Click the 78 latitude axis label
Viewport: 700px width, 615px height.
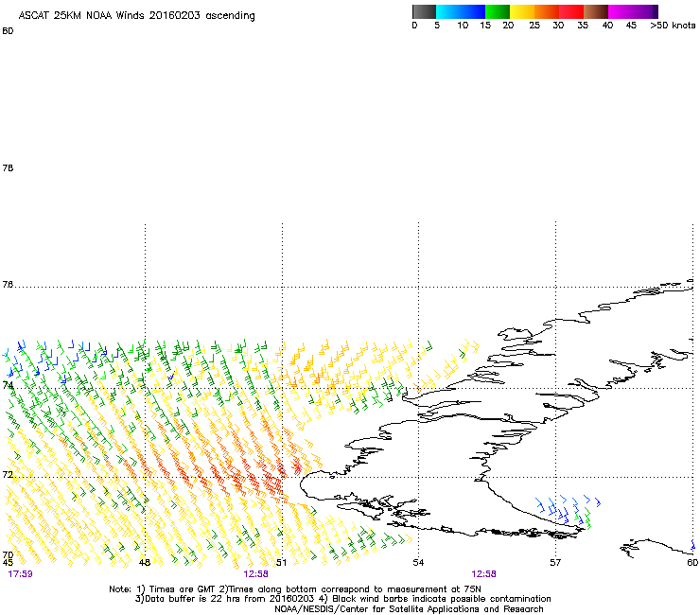click(x=8, y=167)
